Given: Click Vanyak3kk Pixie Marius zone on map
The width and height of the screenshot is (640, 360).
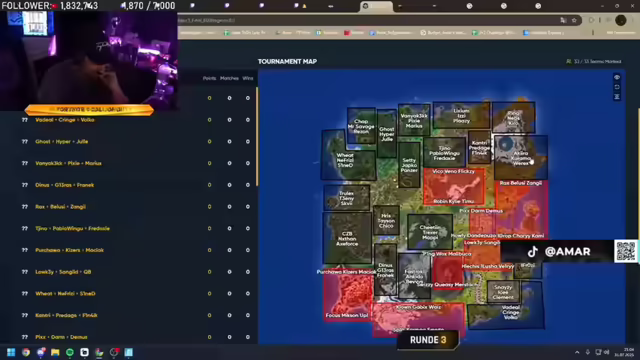Looking at the screenshot, I should 414,120.
